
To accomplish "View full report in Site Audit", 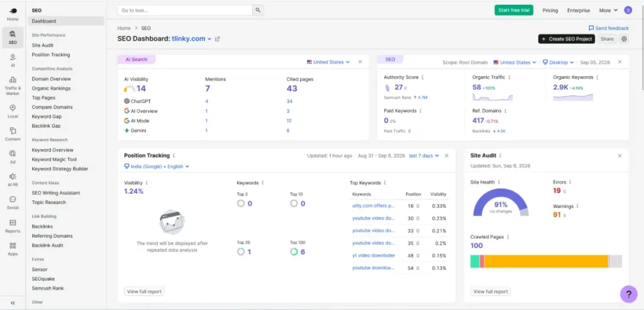I will point(491,292).
